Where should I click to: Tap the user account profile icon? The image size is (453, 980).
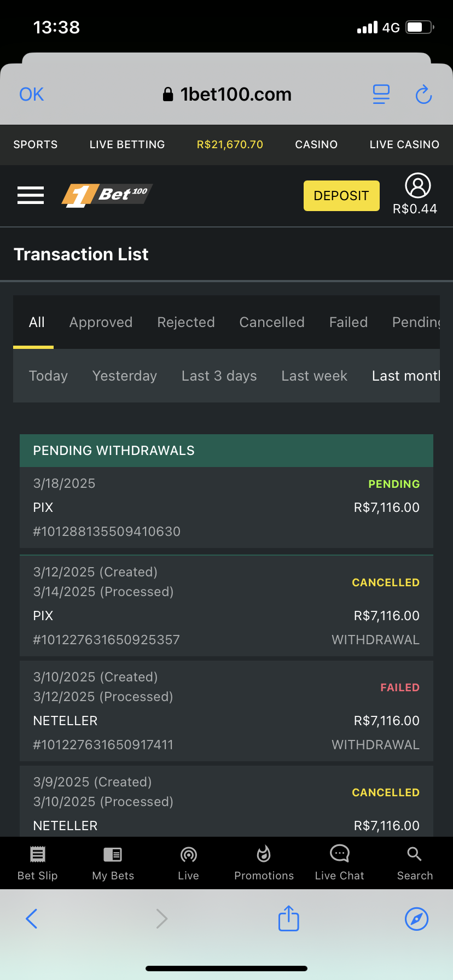(x=417, y=186)
